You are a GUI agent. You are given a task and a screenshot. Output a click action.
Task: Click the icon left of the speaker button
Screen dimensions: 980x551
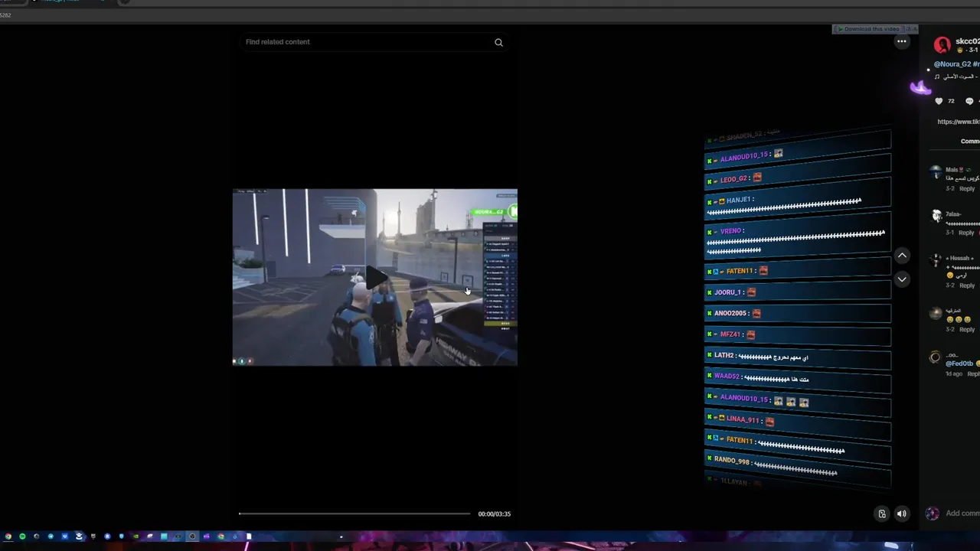click(x=882, y=514)
